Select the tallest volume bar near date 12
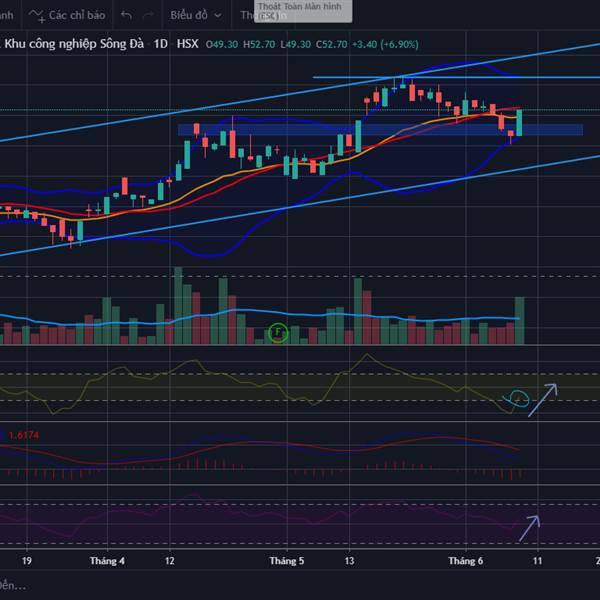This screenshot has width=600, height=600. point(178,306)
